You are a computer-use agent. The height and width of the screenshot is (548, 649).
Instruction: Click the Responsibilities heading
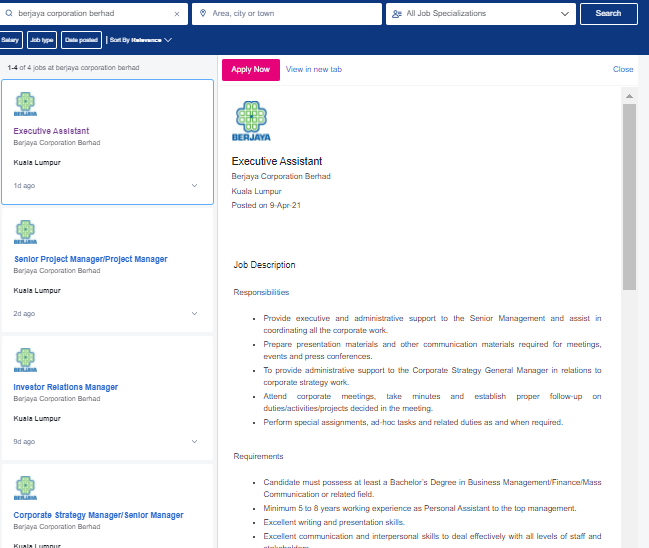[x=261, y=292]
